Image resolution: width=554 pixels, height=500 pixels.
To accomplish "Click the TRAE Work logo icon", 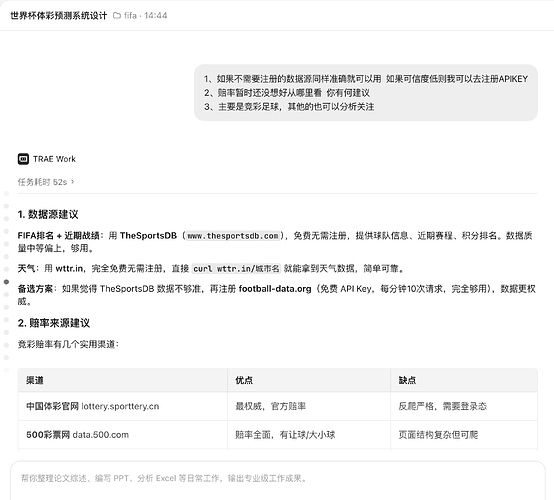I will pyautogui.click(x=23, y=159).
